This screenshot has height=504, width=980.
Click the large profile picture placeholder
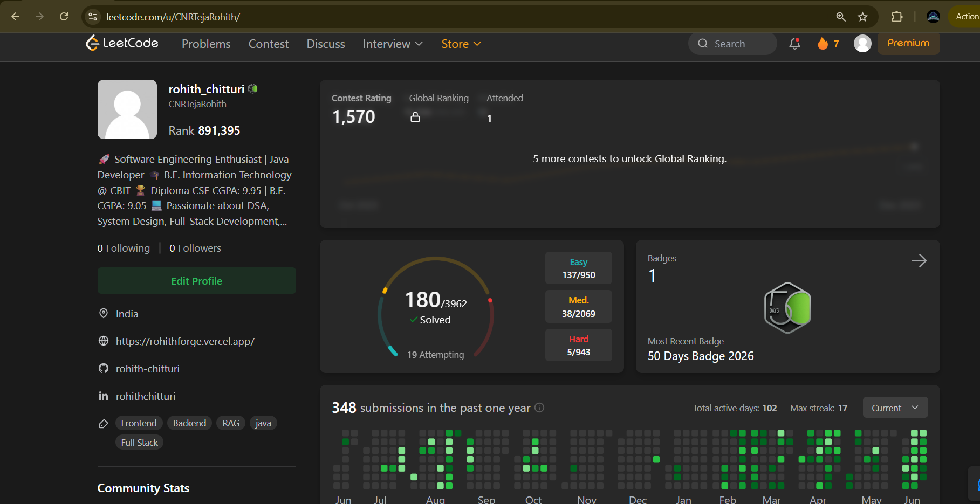click(127, 109)
